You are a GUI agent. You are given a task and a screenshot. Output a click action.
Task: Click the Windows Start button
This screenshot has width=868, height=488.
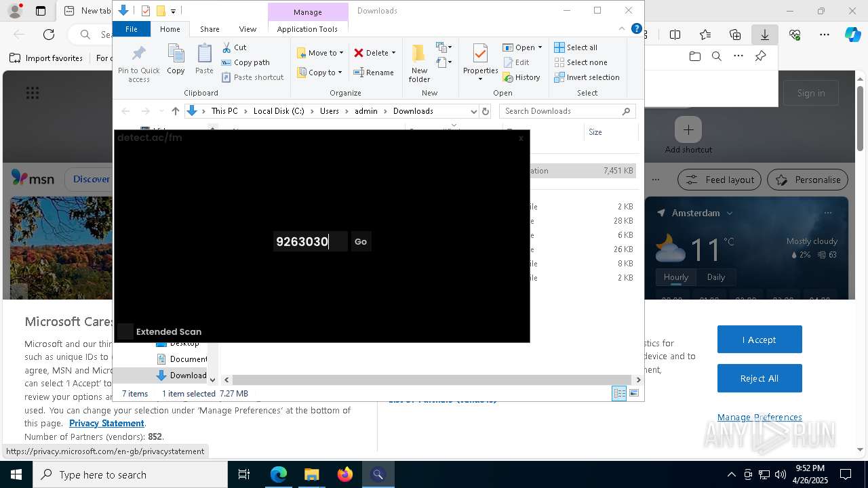point(16,474)
